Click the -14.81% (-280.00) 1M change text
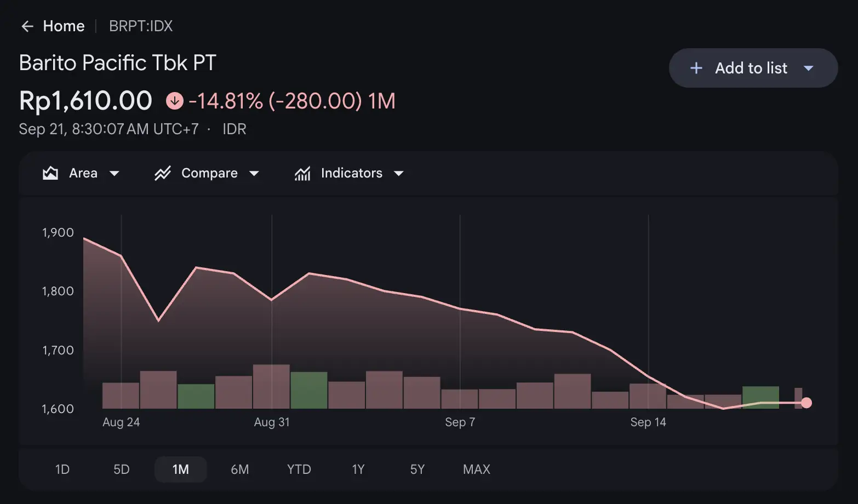Image resolution: width=858 pixels, height=504 pixels. pyautogui.click(x=292, y=101)
